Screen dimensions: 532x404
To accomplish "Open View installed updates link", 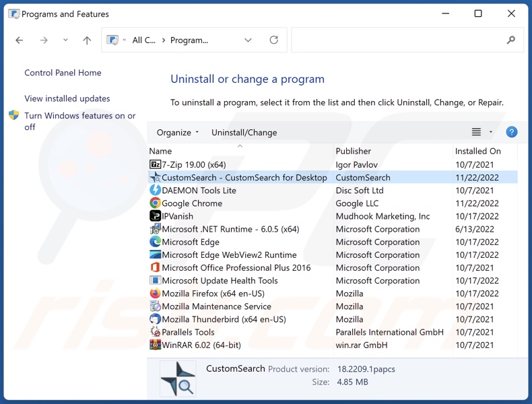I will click(67, 98).
